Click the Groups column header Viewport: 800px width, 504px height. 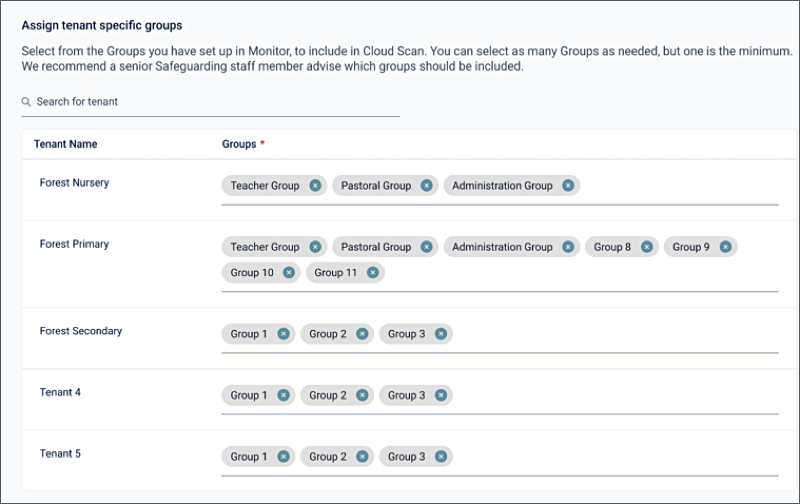pos(239,144)
